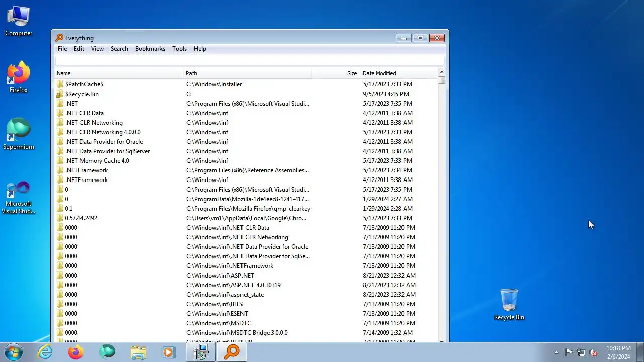The height and width of the screenshot is (362, 644).
Task: Click the date 7/14/2009 1:32 AM
Action: tap(387, 333)
